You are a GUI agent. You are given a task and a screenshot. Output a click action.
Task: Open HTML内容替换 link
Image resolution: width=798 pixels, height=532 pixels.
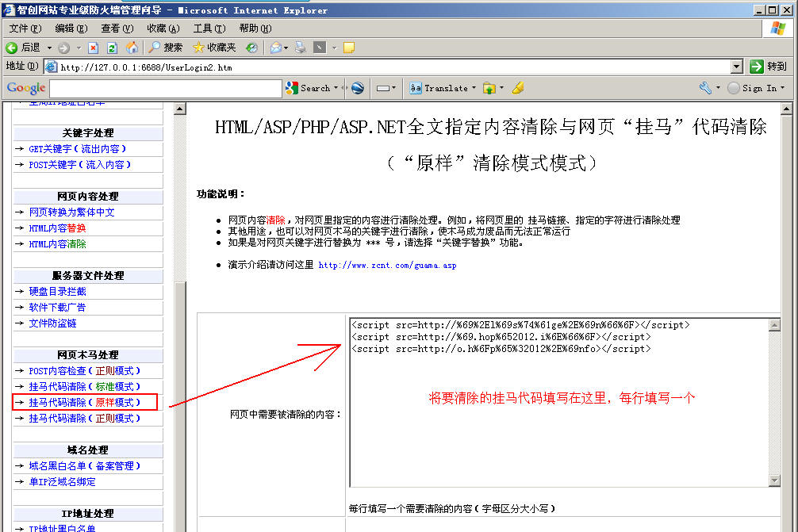[x=57, y=228]
